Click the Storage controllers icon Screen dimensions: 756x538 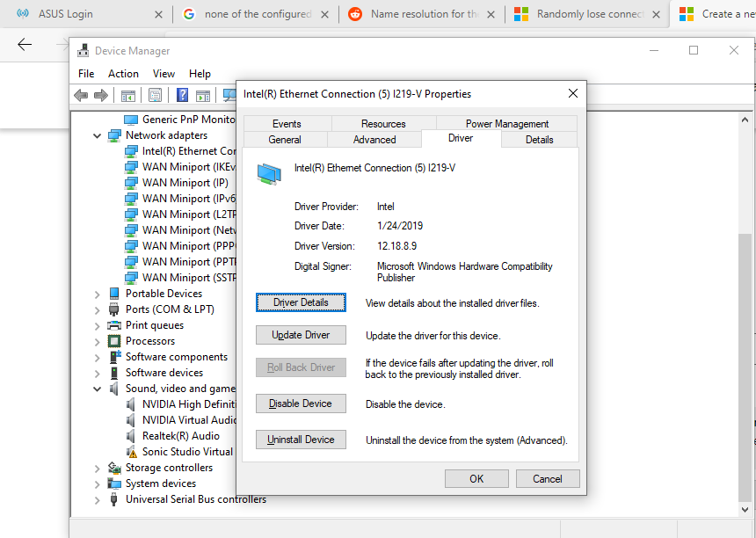(114, 468)
